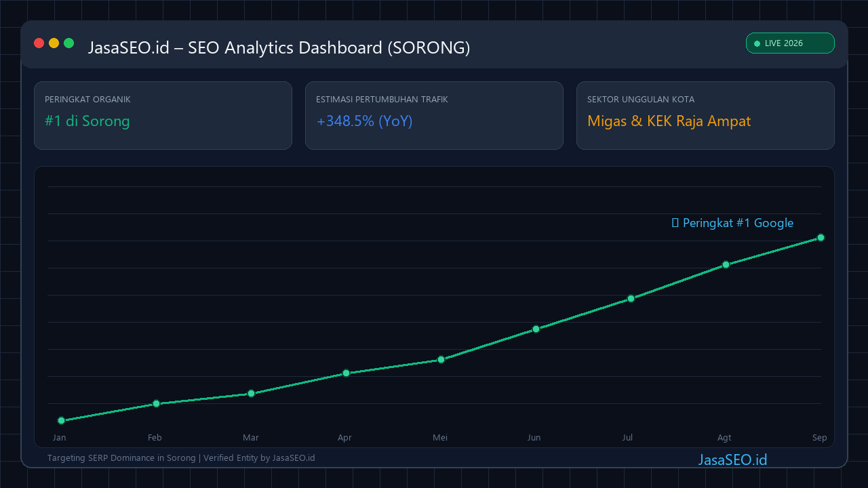
Task: Select the Agt data point on chart
Action: tap(726, 264)
